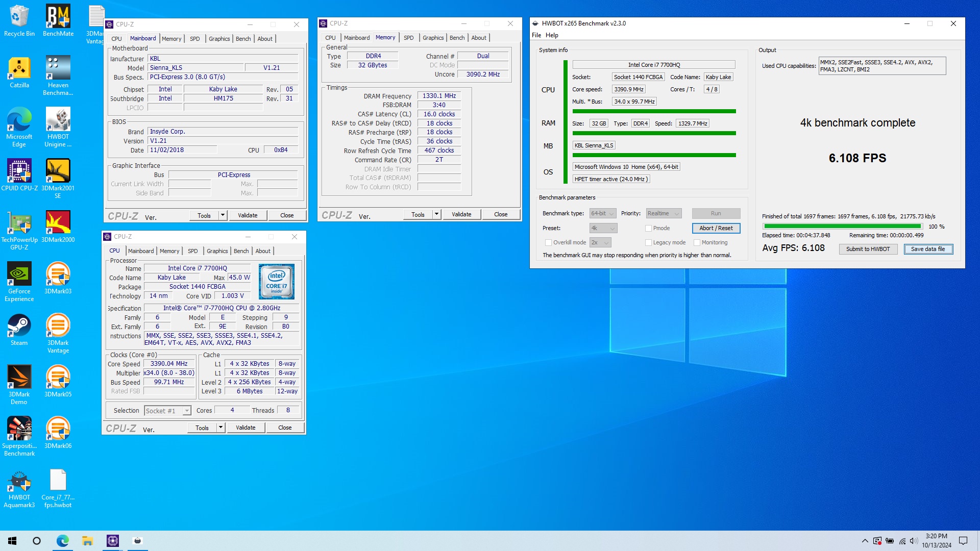
Task: Click the Windows Start button
Action: (x=12, y=541)
